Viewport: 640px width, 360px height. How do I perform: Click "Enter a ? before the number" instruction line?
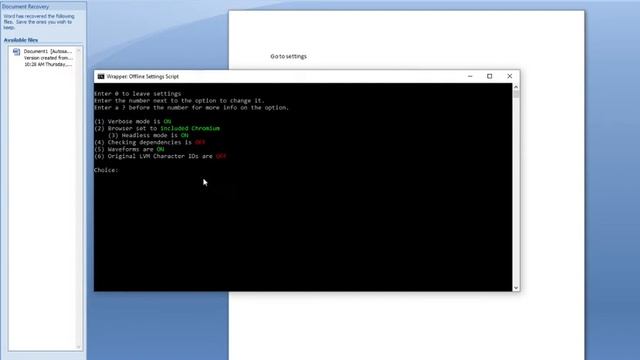point(191,107)
